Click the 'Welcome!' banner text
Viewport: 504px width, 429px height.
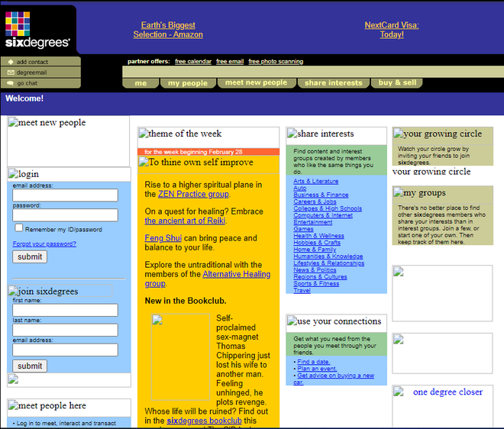24,98
